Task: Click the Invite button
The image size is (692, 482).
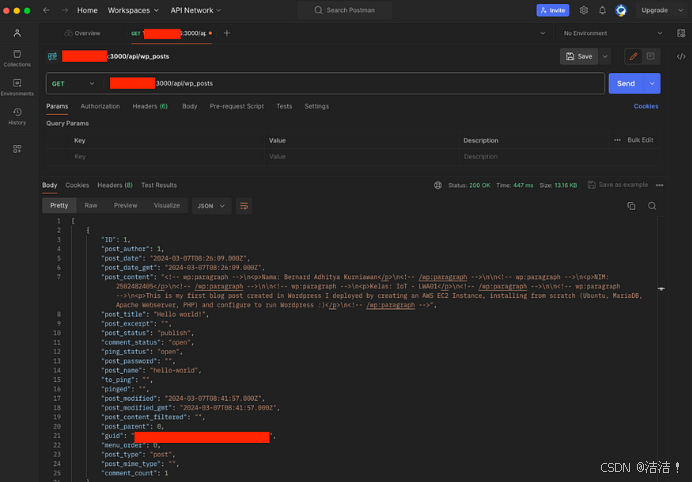Action: pyautogui.click(x=553, y=10)
